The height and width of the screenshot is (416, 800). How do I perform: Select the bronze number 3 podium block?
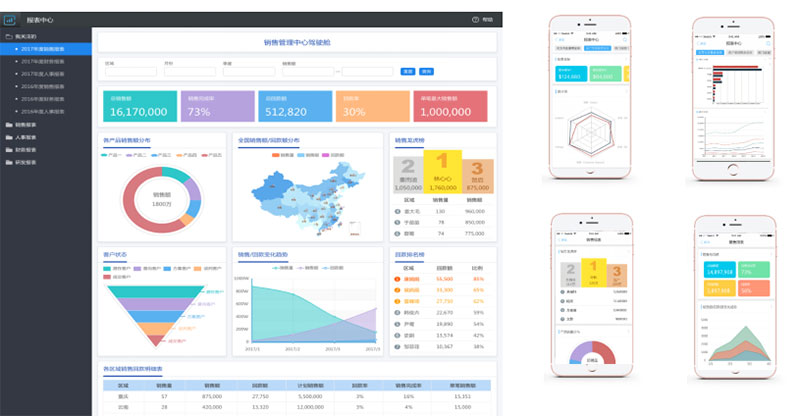(477, 176)
